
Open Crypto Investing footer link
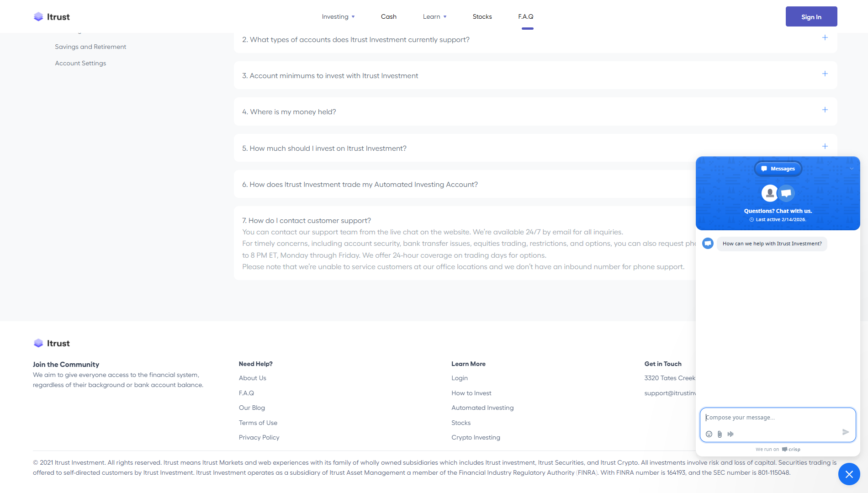476,437
